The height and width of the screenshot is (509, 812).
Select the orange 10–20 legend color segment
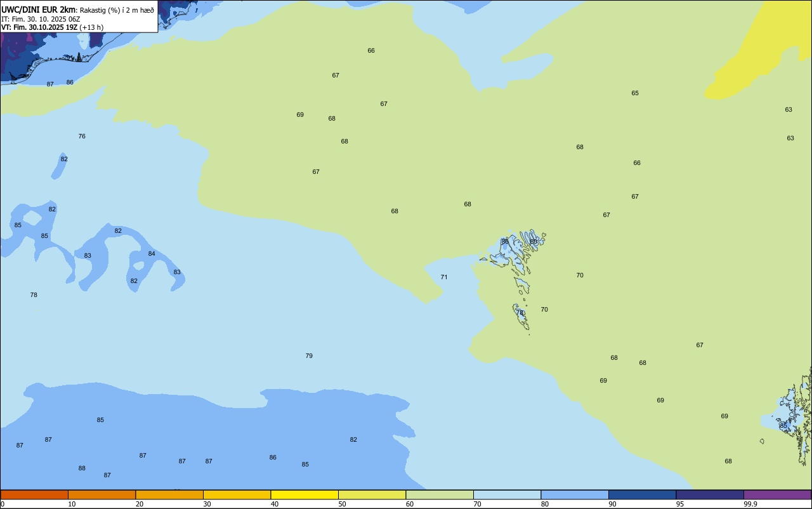click(x=101, y=494)
